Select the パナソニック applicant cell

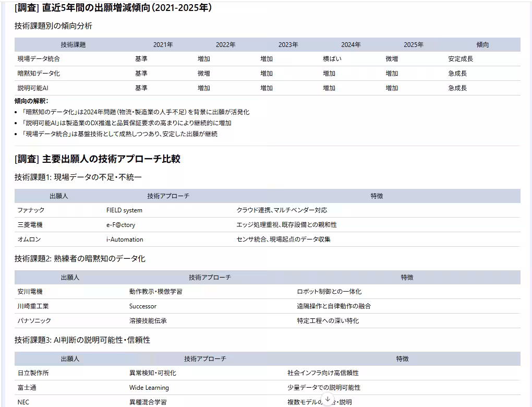34,321
